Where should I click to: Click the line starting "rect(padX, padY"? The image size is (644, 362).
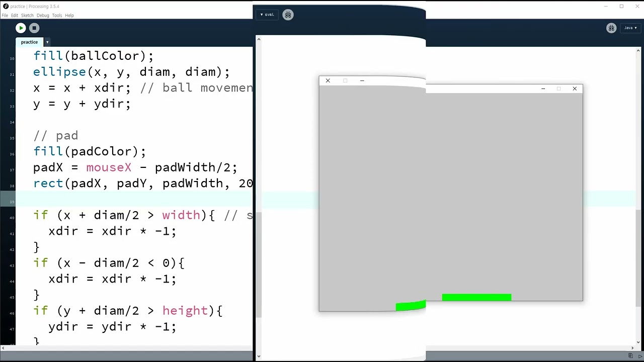tap(143, 184)
